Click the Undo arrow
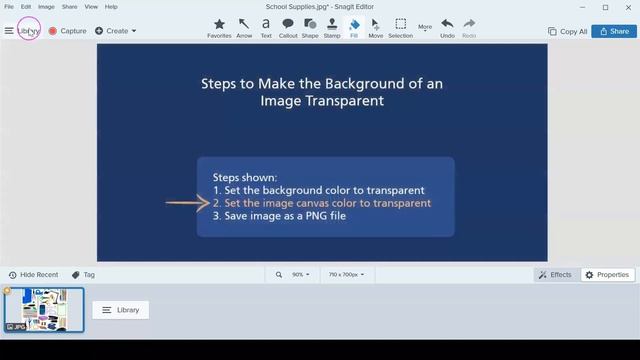Viewport: 640px width, 360px height. 447,29
